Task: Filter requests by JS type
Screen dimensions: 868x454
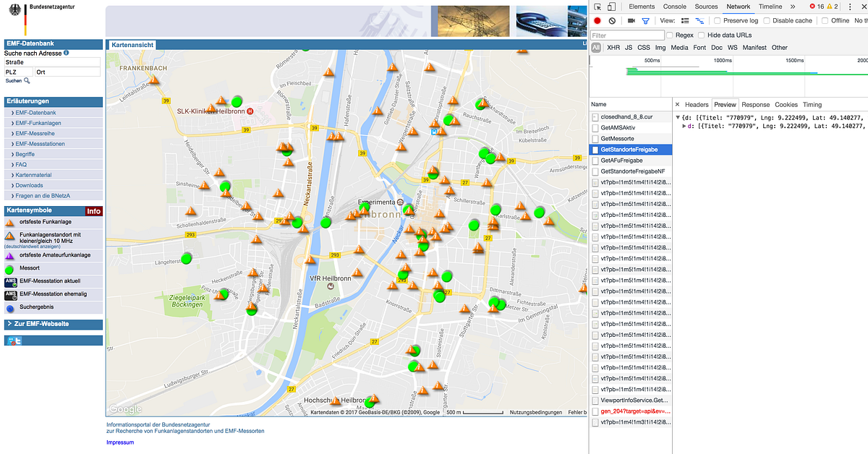Action: tap(629, 48)
